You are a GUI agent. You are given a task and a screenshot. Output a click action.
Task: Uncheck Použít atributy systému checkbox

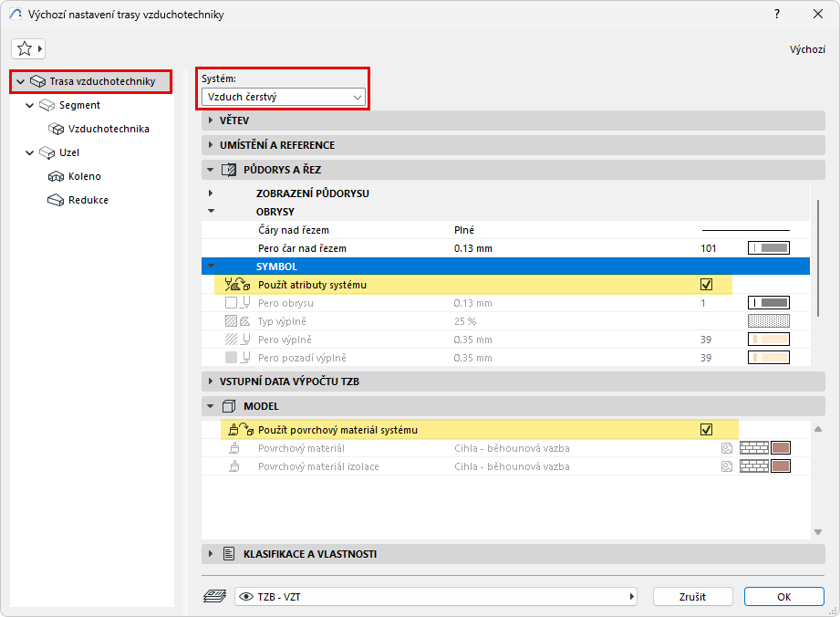point(706,285)
